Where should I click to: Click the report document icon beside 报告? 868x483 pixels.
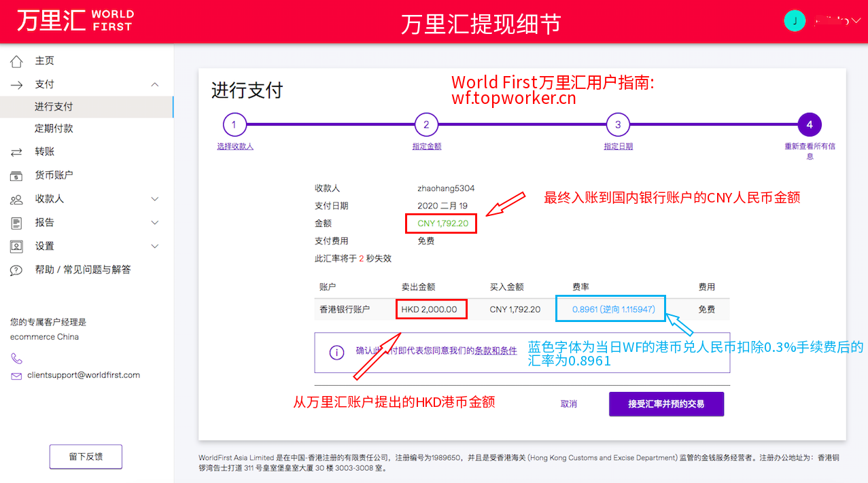point(16,223)
